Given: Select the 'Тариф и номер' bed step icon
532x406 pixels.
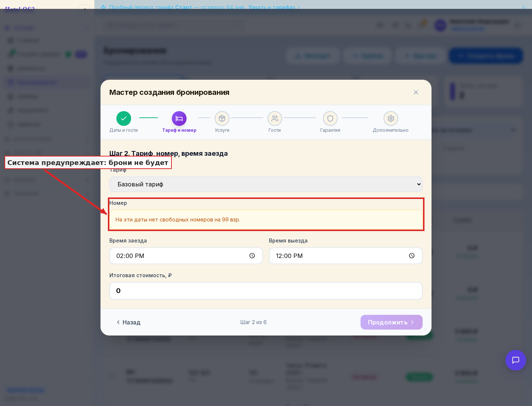Looking at the screenshot, I should [x=179, y=118].
